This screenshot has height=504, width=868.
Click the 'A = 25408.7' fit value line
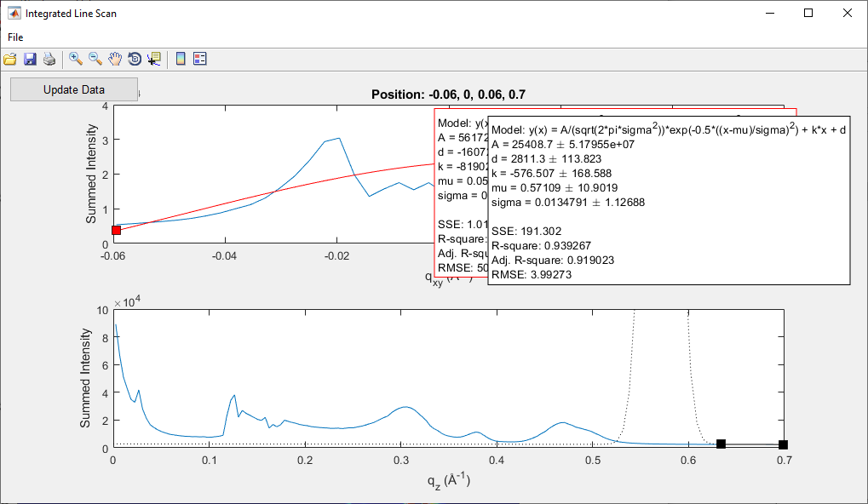tap(563, 145)
